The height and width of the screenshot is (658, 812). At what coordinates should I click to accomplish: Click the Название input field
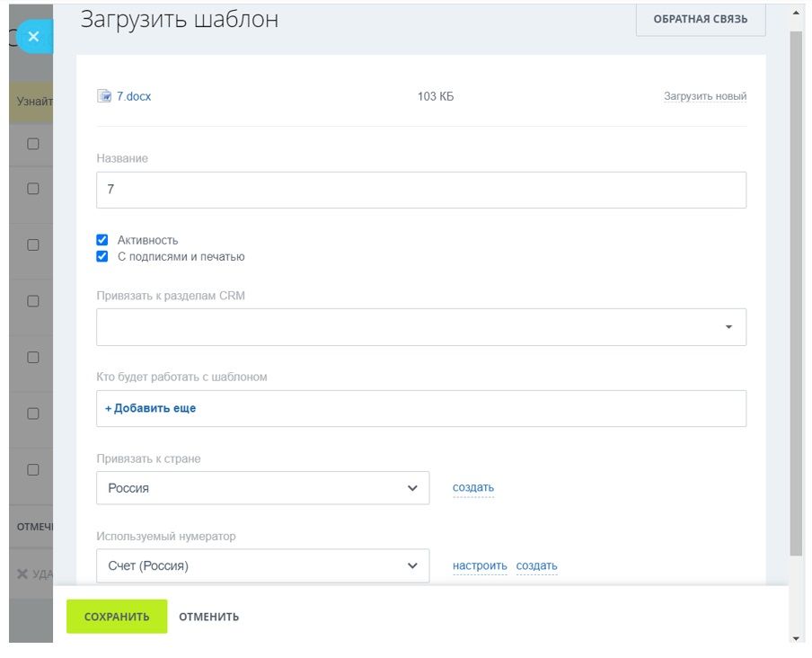pyautogui.click(x=421, y=191)
